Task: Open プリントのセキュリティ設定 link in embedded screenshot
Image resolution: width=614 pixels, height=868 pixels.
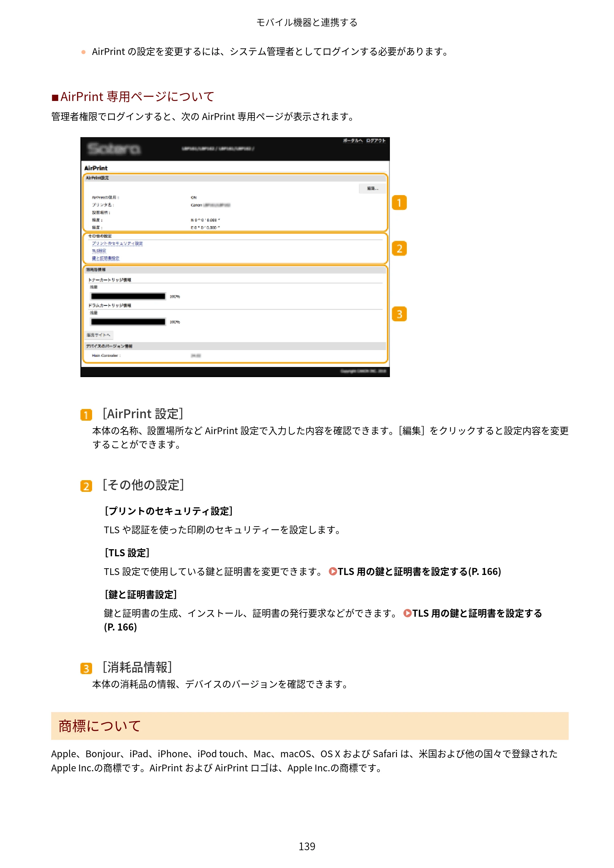Action: point(117,243)
